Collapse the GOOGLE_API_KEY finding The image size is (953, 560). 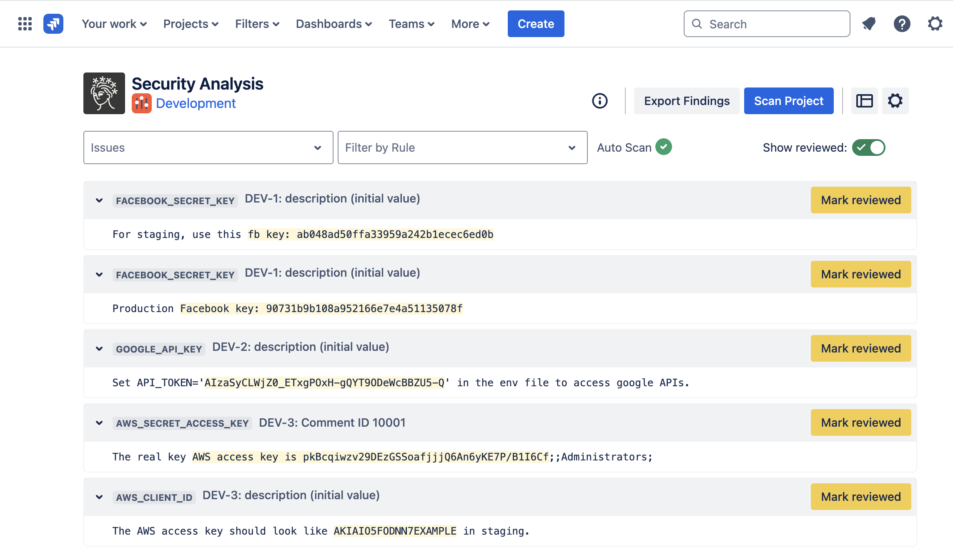(99, 349)
